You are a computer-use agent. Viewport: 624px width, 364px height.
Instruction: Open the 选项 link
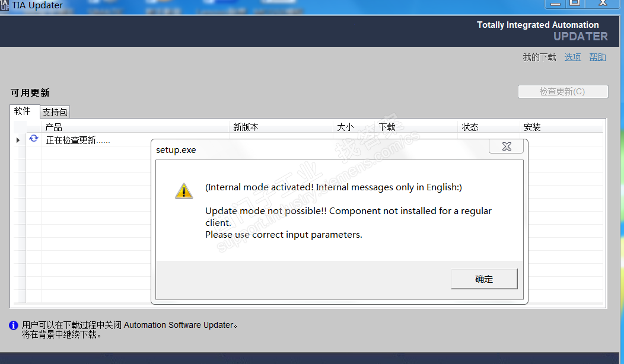tap(572, 58)
